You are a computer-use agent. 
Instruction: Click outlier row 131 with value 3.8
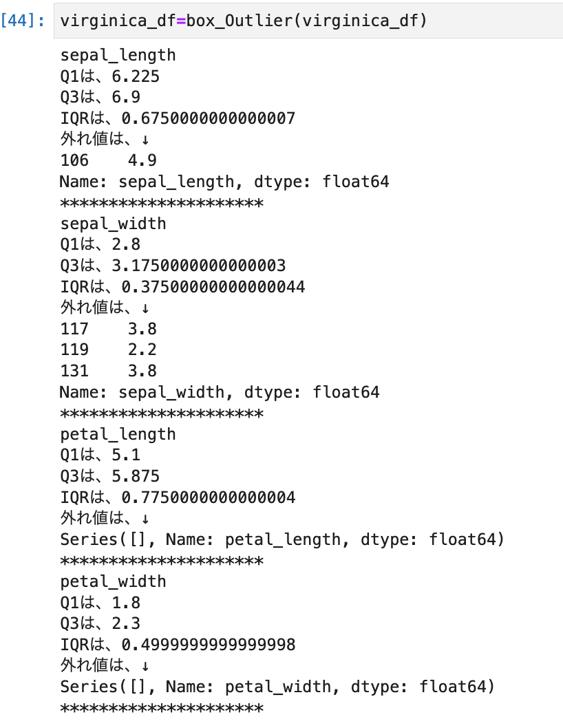[108, 371]
